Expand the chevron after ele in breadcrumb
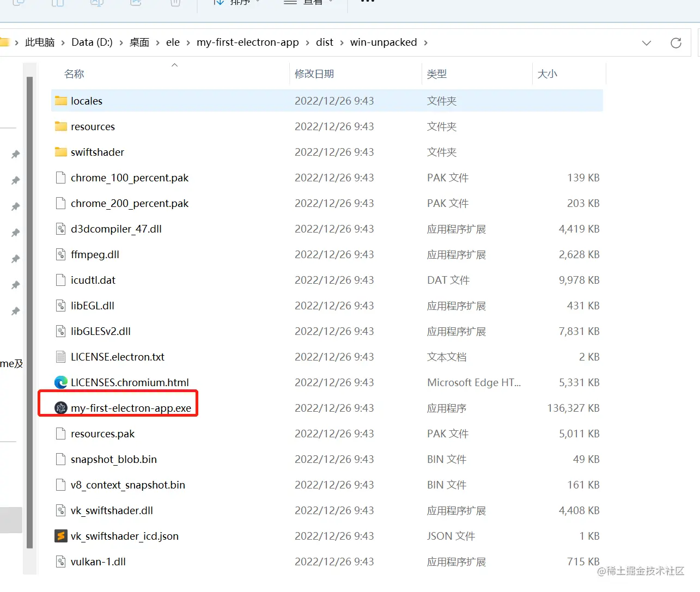This screenshot has width=700, height=592. 188,42
